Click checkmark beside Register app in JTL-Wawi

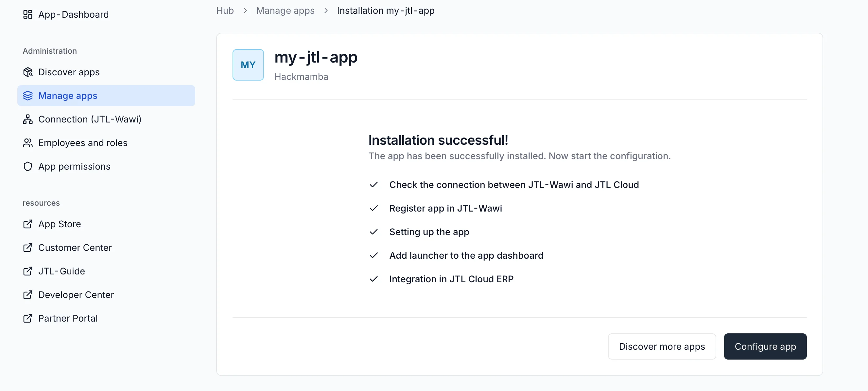374,209
